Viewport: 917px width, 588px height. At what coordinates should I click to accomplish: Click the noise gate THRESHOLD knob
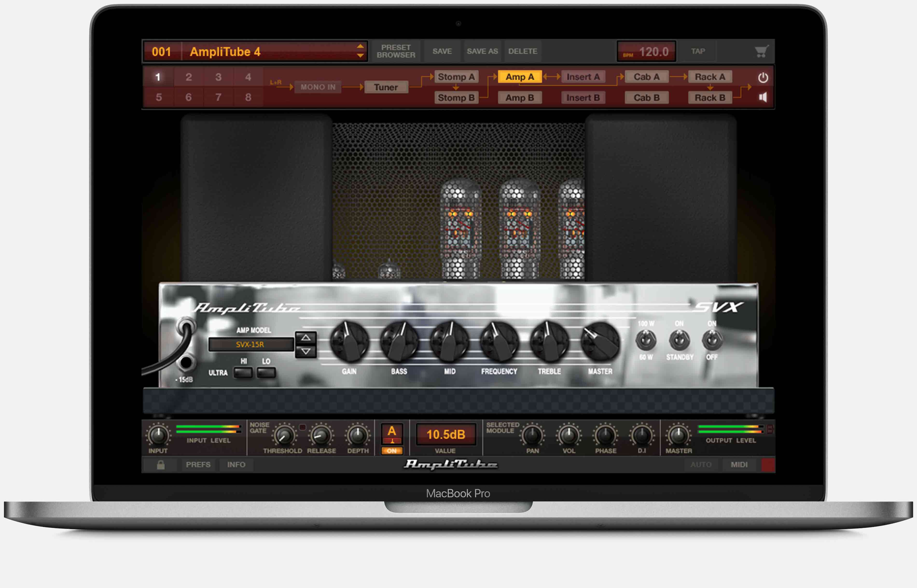click(285, 435)
